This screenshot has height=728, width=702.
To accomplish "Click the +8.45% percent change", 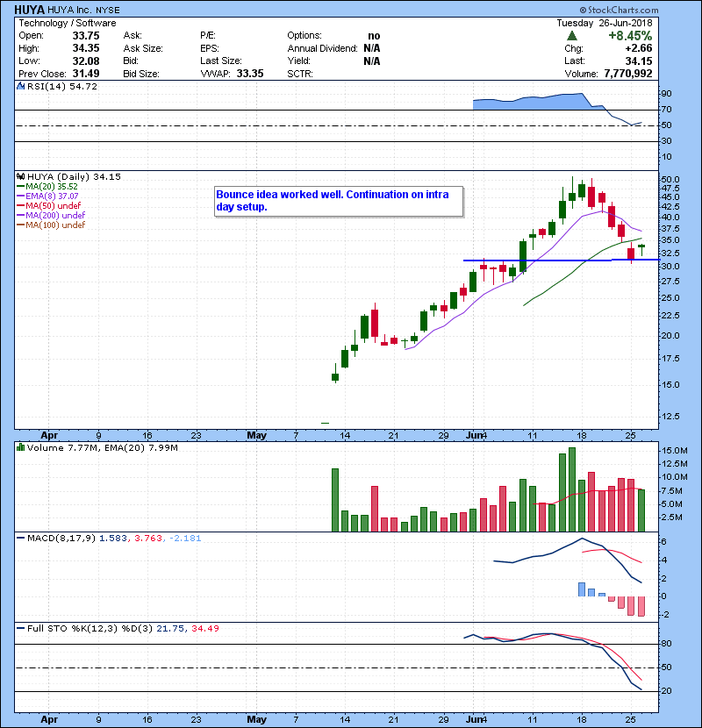I will tap(630, 36).
